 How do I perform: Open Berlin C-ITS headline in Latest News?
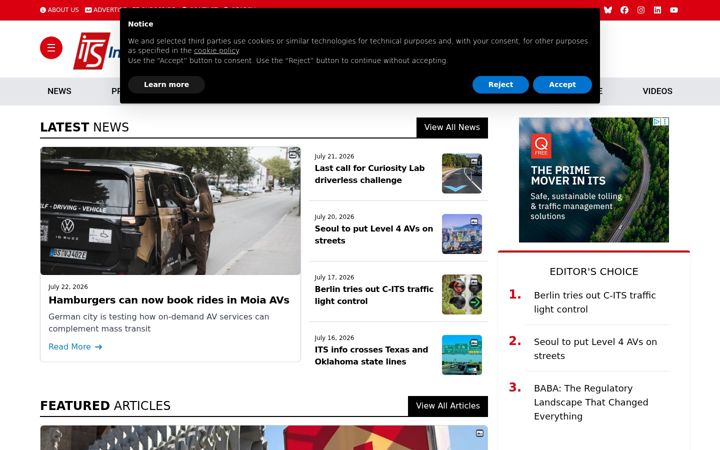[374, 295]
